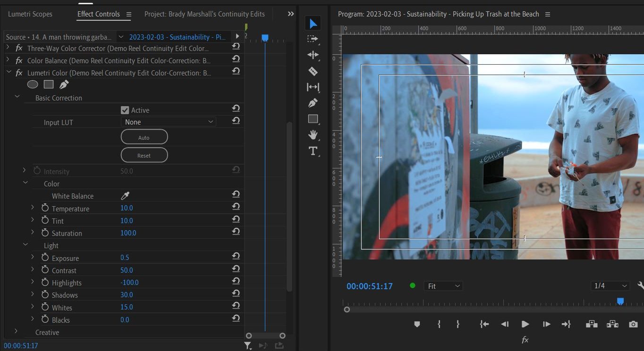
Task: Go to In point in Program monitor
Action: [484, 324]
